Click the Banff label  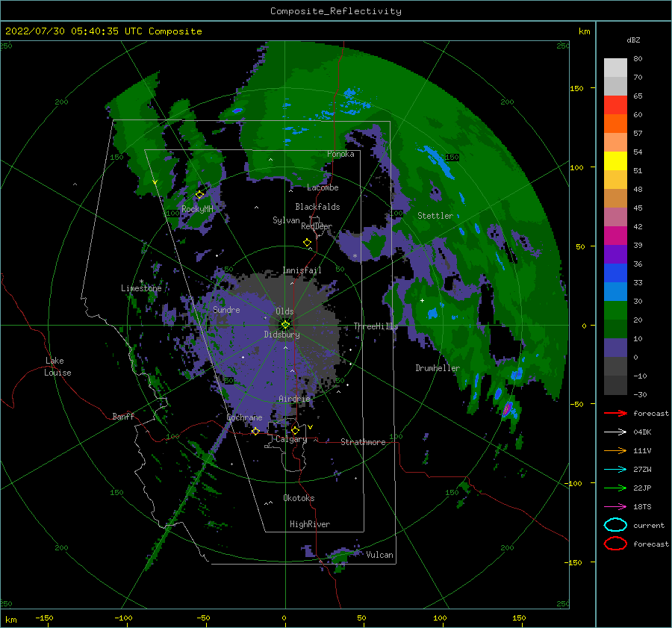pyautogui.click(x=123, y=416)
